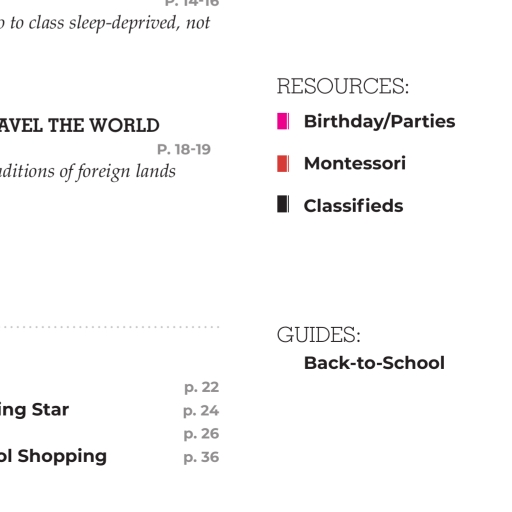
Task: Click the red Montessori color marker
Action: [283, 163]
